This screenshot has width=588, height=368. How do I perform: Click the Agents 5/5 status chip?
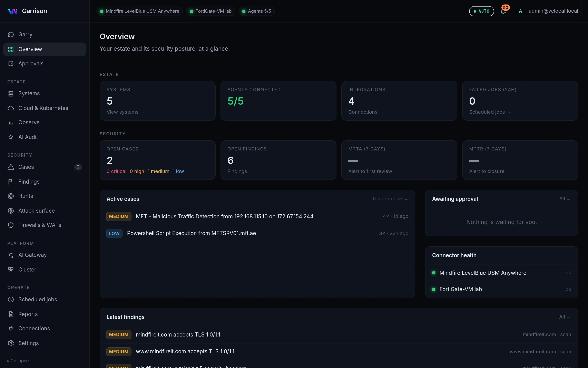pos(257,11)
